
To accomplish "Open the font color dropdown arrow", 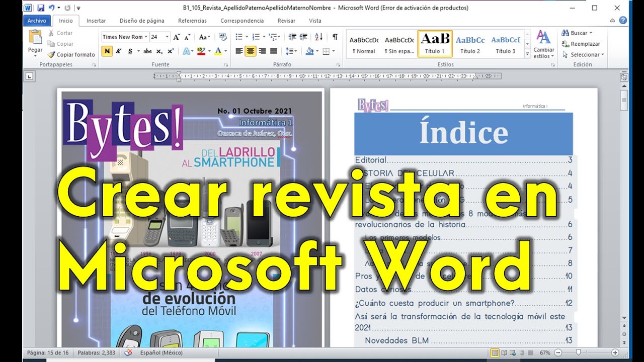I will point(225,51).
